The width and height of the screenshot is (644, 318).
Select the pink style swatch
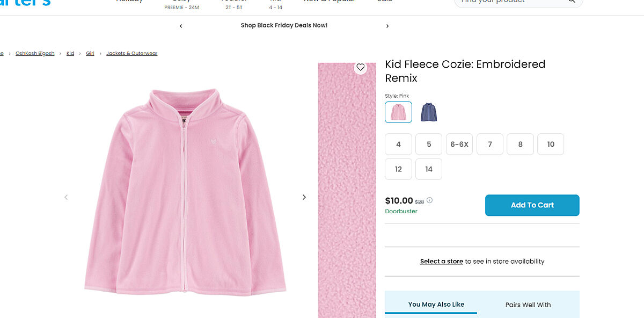click(398, 112)
